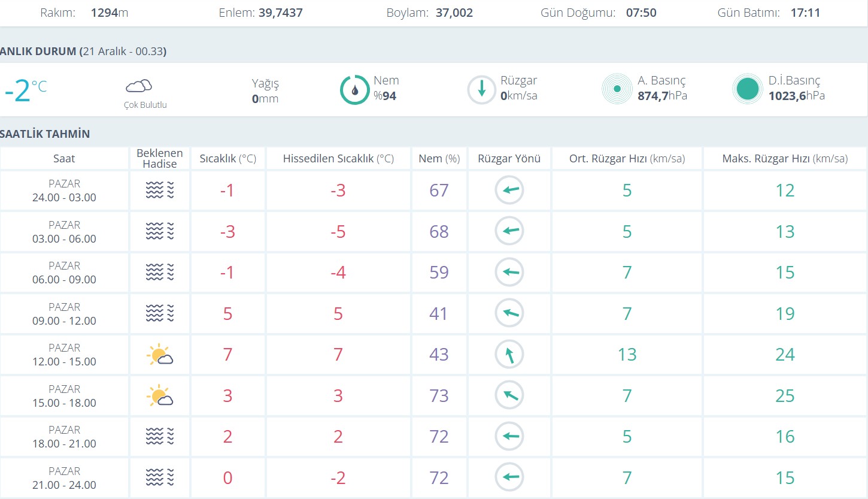Click the wind direction arrow for 12.00 - 15.00
The height and width of the screenshot is (499, 868).
coord(509,355)
